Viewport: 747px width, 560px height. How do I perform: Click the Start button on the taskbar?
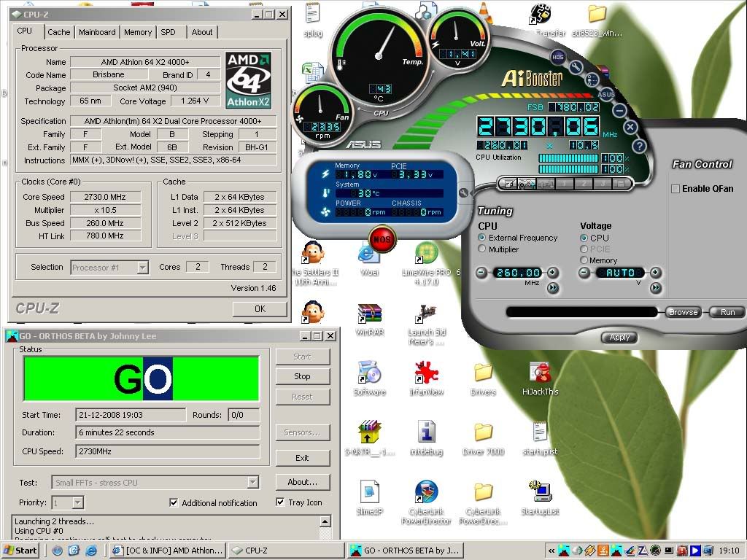pyautogui.click(x=20, y=551)
